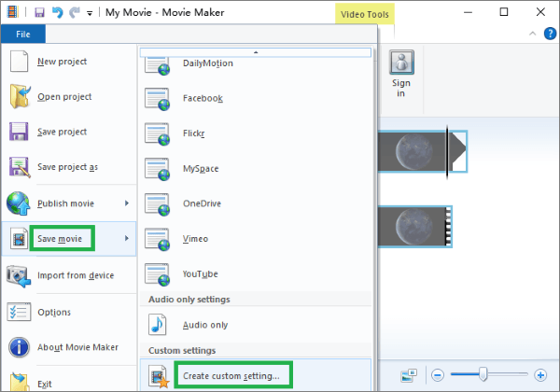This screenshot has height=392, width=560.
Task: Choose Open project from the File menu
Action: (64, 97)
